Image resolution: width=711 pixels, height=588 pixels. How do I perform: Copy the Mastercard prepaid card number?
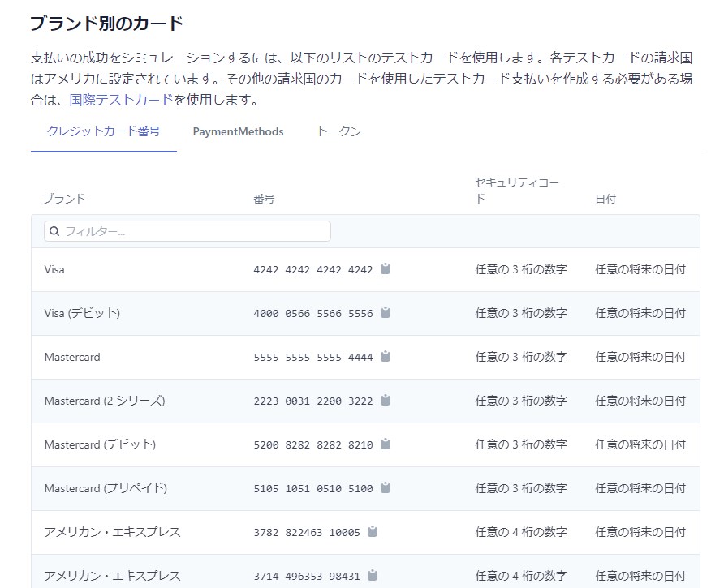(x=386, y=487)
